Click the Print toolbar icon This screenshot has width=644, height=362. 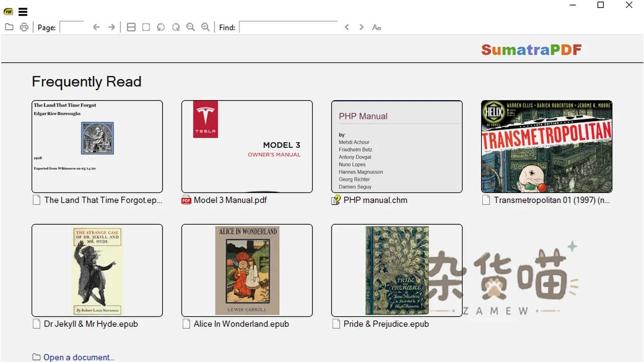tap(24, 27)
